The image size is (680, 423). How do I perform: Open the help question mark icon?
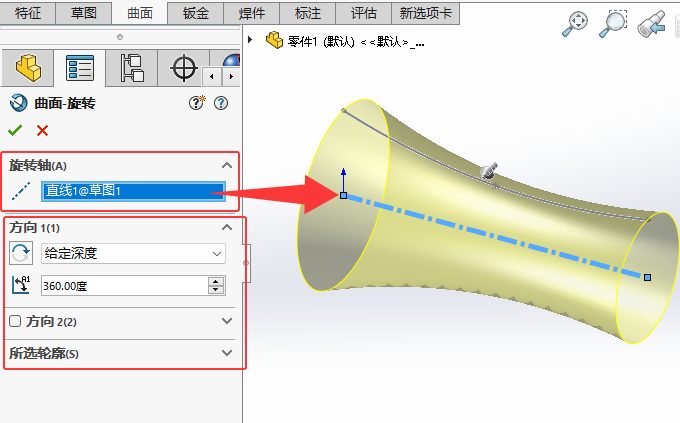pyautogui.click(x=221, y=103)
